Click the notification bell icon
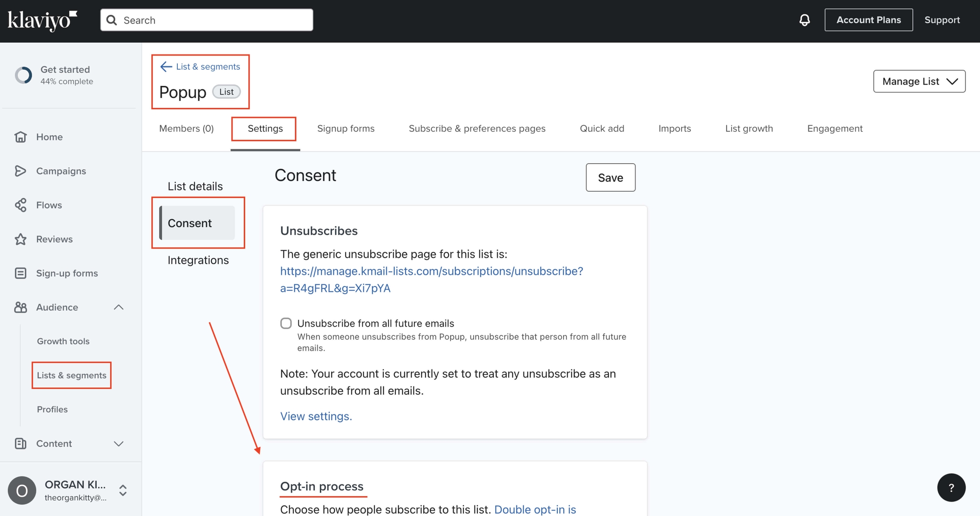 click(804, 20)
